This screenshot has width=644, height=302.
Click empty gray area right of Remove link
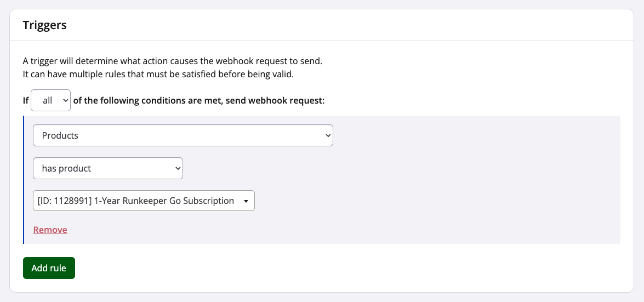click(329, 230)
